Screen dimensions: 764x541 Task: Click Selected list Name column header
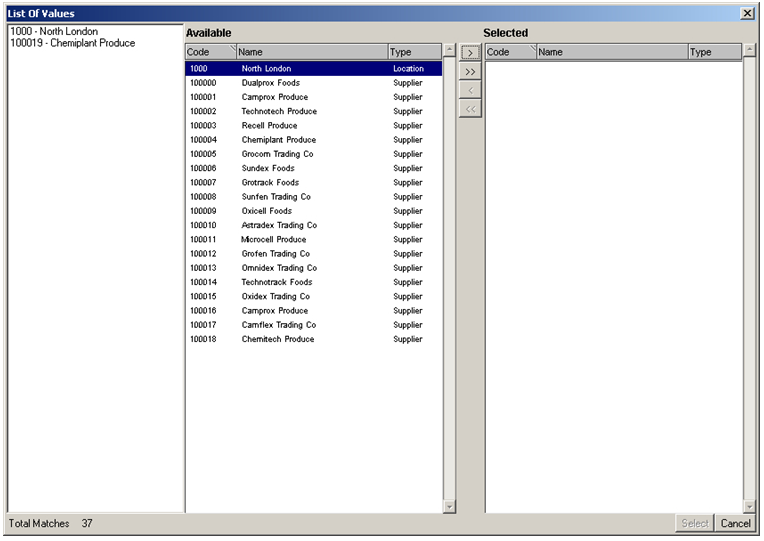pyautogui.click(x=612, y=52)
